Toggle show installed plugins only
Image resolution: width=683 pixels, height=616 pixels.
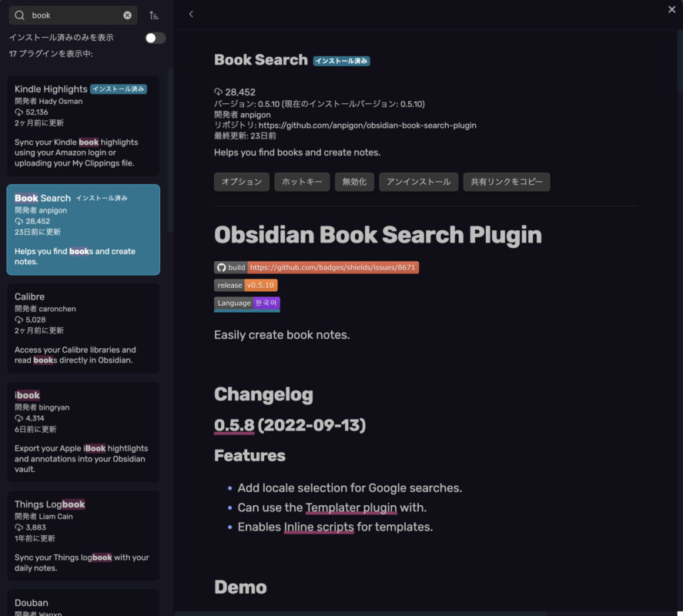[x=155, y=38]
